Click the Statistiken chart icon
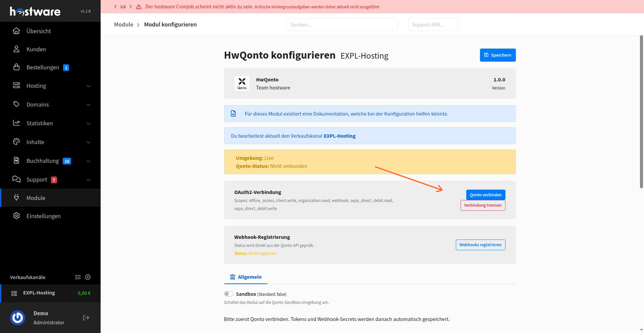The image size is (644, 333). click(x=16, y=123)
